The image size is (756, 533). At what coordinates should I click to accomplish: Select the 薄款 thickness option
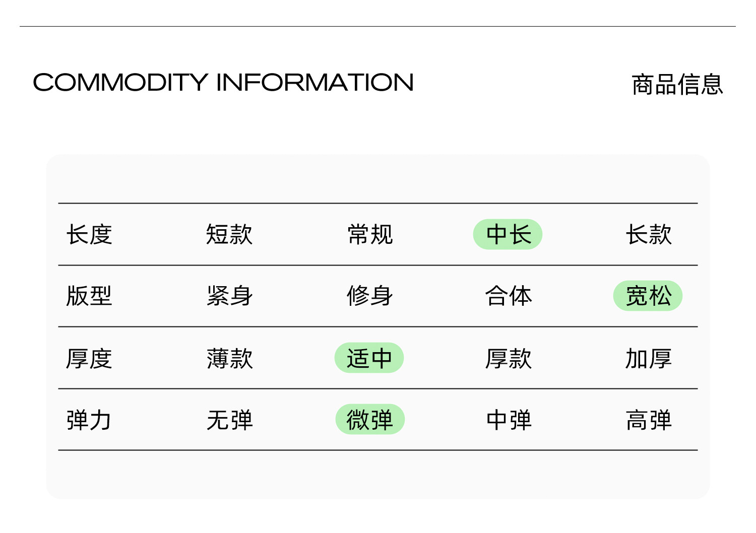click(229, 359)
